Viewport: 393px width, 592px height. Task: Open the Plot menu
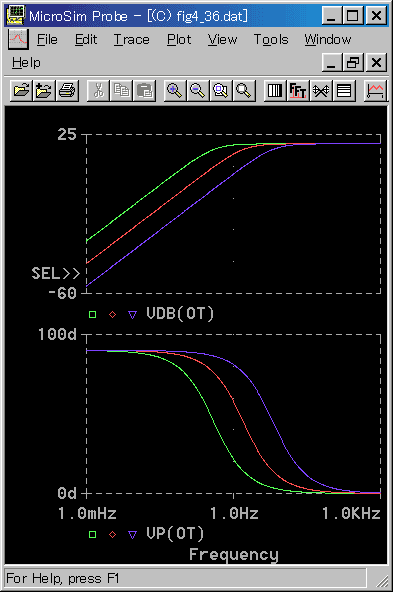pyautogui.click(x=179, y=39)
